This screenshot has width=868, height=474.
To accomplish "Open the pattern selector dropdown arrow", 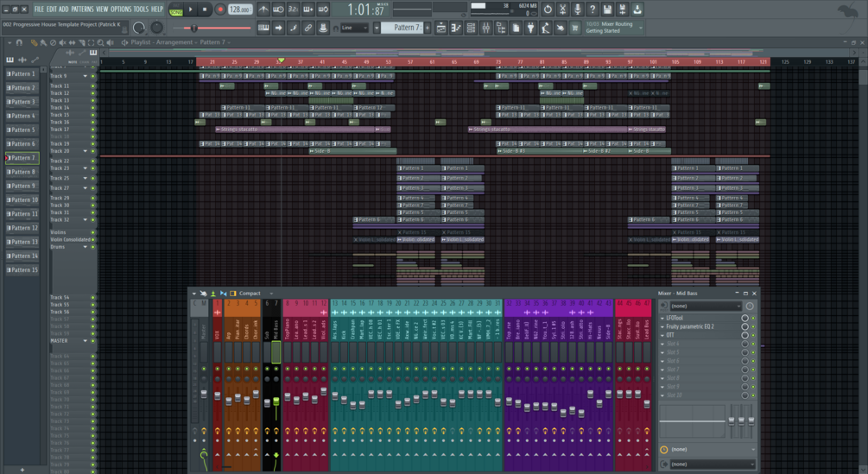I will (377, 28).
